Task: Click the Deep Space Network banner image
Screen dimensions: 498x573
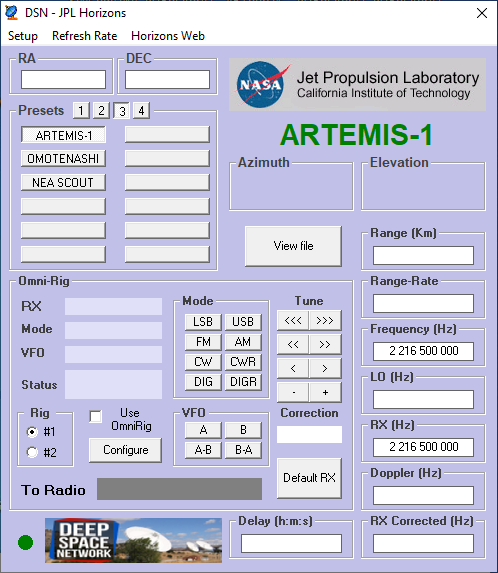Action: pos(133,540)
